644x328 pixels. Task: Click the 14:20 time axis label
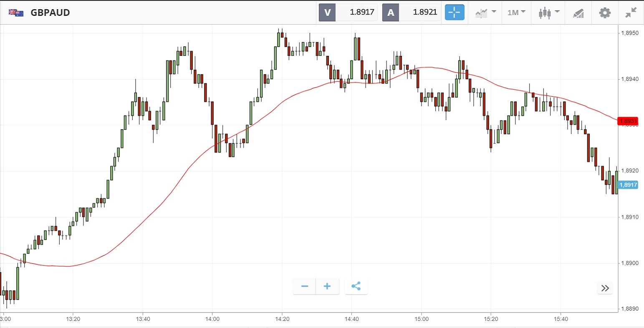point(282,319)
